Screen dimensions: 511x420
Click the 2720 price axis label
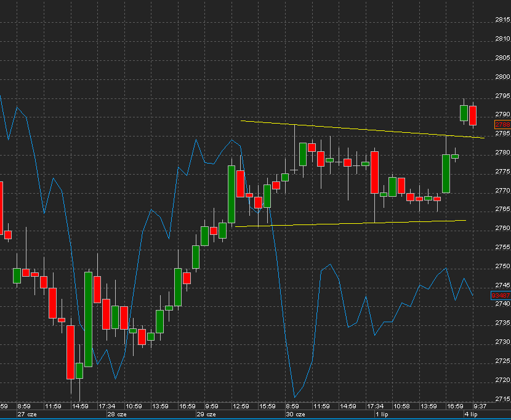coord(502,379)
